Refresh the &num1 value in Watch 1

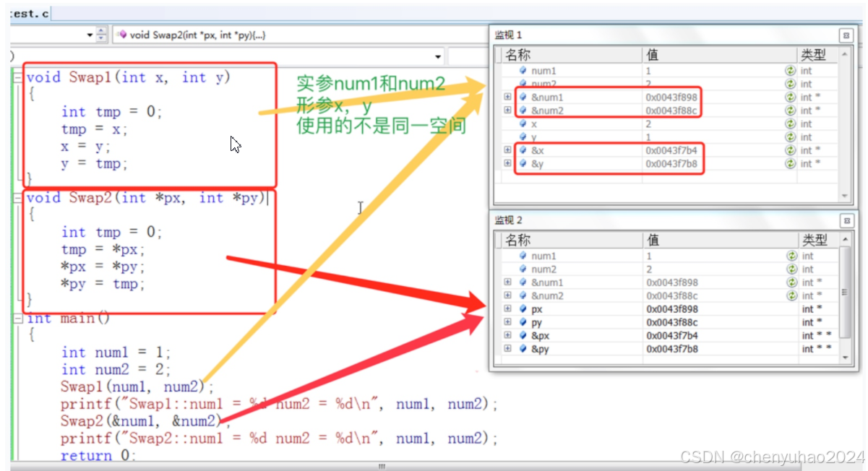(x=791, y=98)
